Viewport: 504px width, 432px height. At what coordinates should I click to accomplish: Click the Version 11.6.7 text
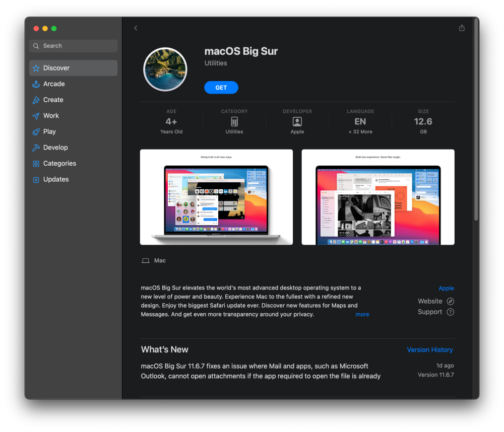tap(435, 375)
